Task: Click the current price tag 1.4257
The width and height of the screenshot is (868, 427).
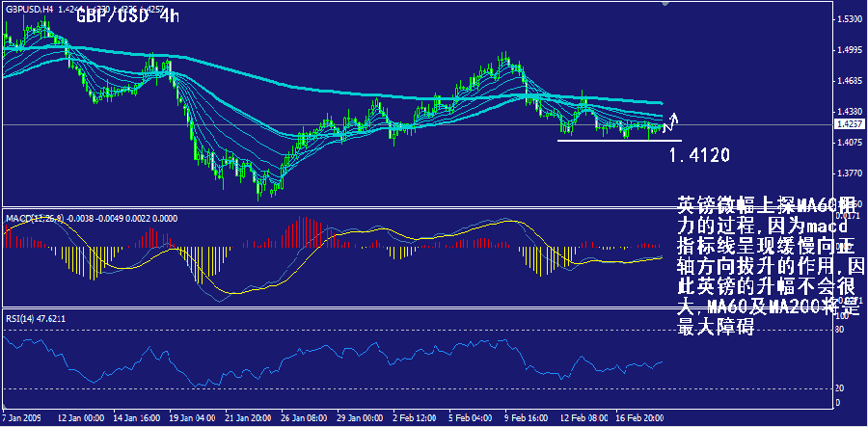Action: (851, 124)
